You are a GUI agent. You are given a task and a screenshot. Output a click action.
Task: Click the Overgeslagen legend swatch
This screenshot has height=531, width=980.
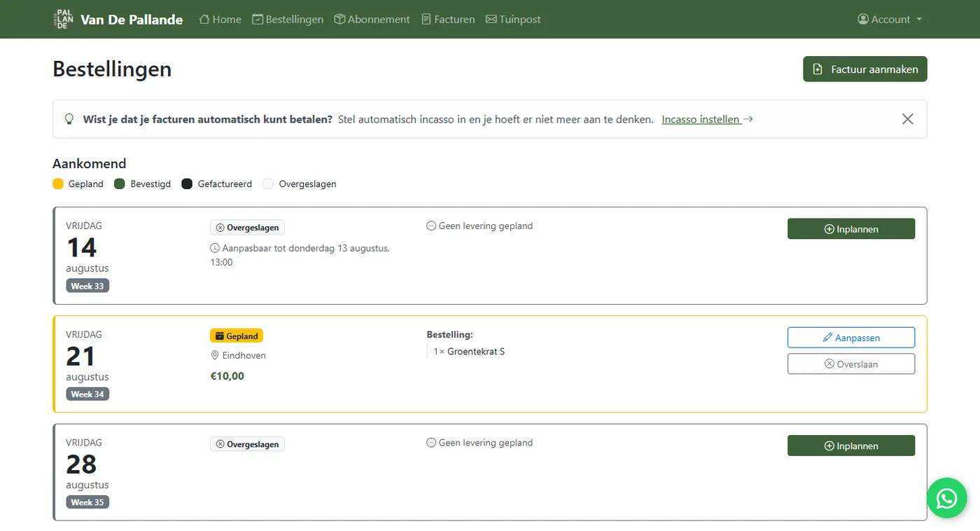pyautogui.click(x=268, y=184)
